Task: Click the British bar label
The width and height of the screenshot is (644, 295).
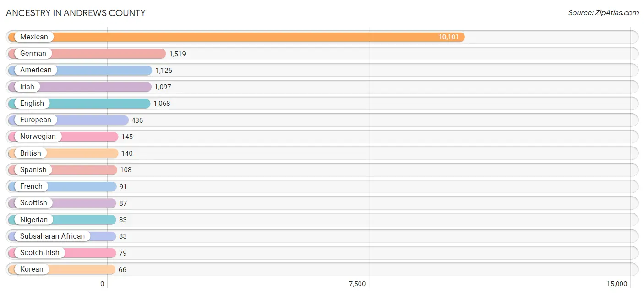Action: coord(31,153)
